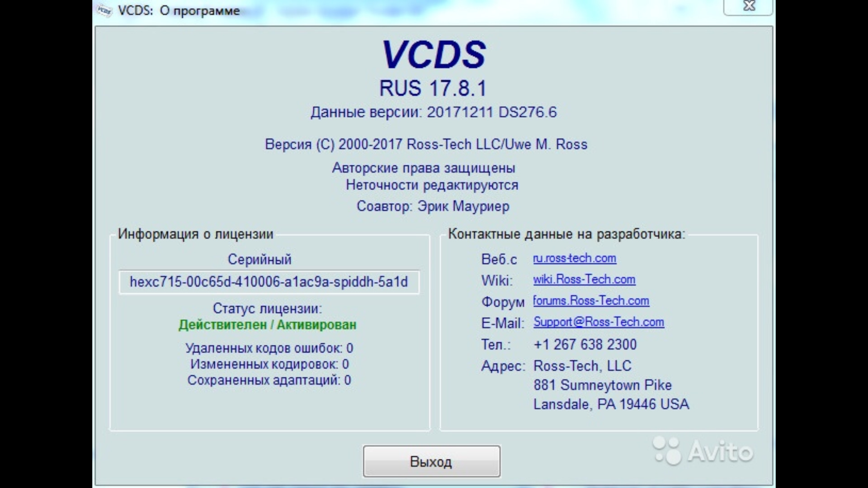868x488 pixels.
Task: Click Авторские права защищены text
Action: pos(424,168)
